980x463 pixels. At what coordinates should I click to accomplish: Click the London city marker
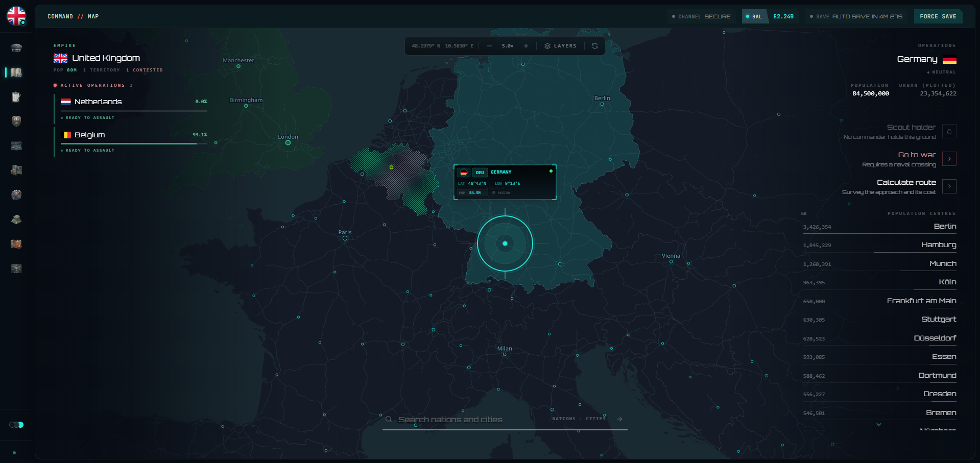tap(288, 143)
